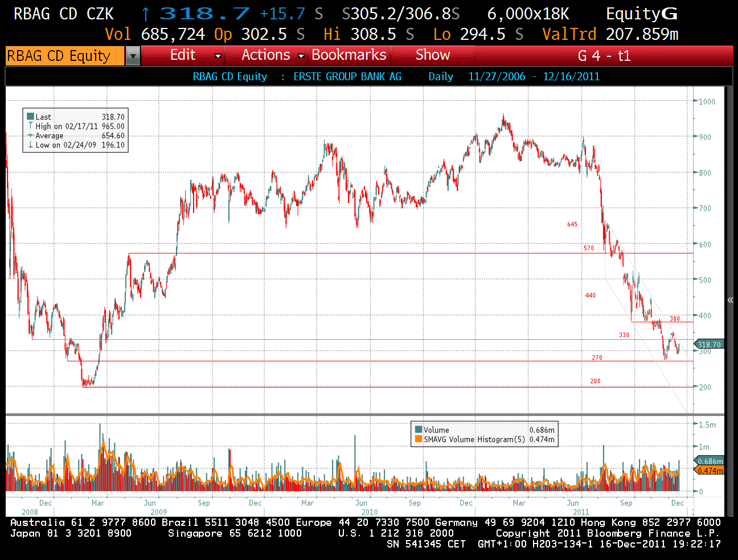The height and width of the screenshot is (560, 738).
Task: Click the 0.686m volume axis marker
Action: (709, 461)
